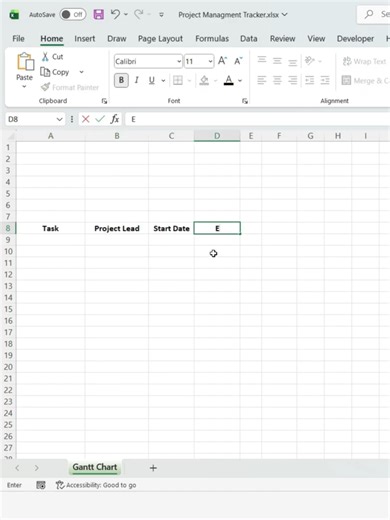Screen dimensions: 390x520
Task: Save the workbook with the save icon
Action: click(98, 14)
